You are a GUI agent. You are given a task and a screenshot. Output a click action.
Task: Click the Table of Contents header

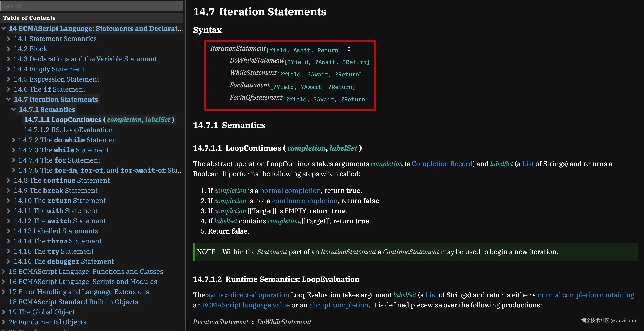click(29, 18)
